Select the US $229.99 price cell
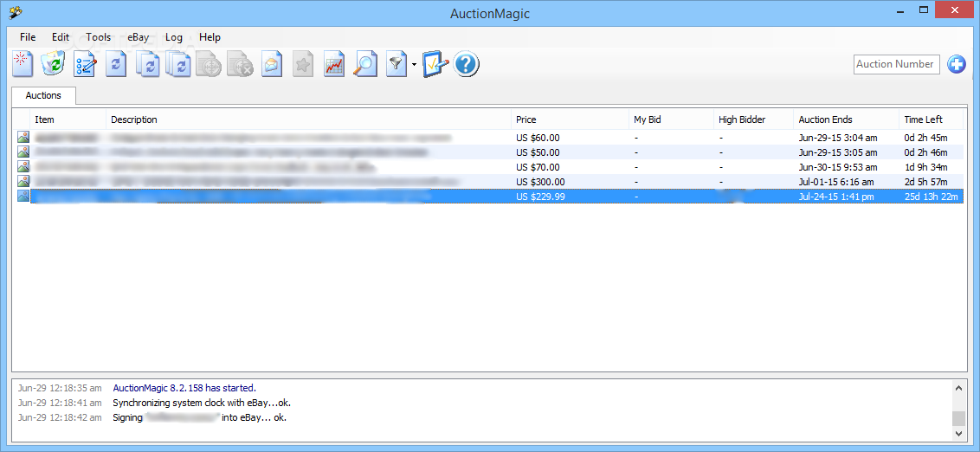 coord(540,197)
